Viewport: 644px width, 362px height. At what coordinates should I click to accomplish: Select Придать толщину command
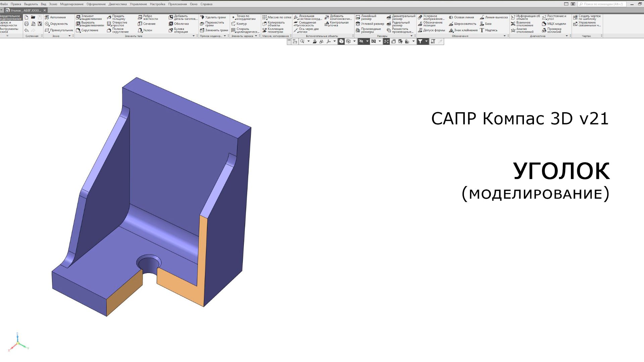coord(116,17)
